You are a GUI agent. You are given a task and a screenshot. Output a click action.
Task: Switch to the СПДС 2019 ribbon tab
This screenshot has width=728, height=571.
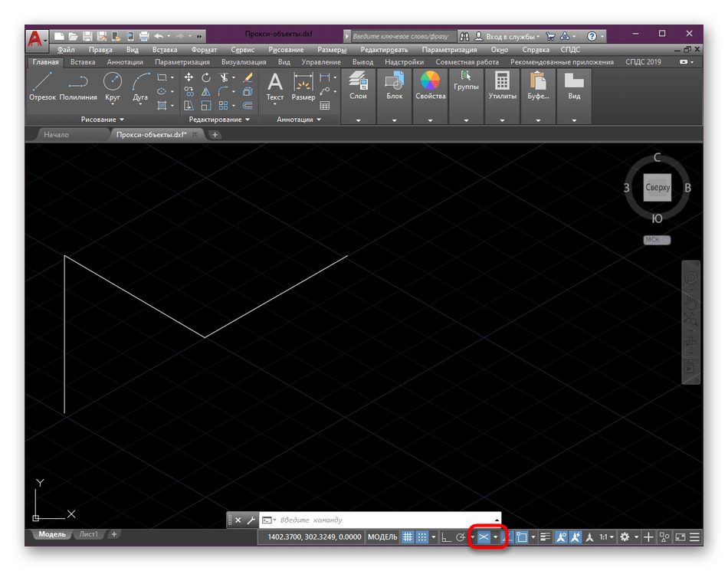pos(643,62)
